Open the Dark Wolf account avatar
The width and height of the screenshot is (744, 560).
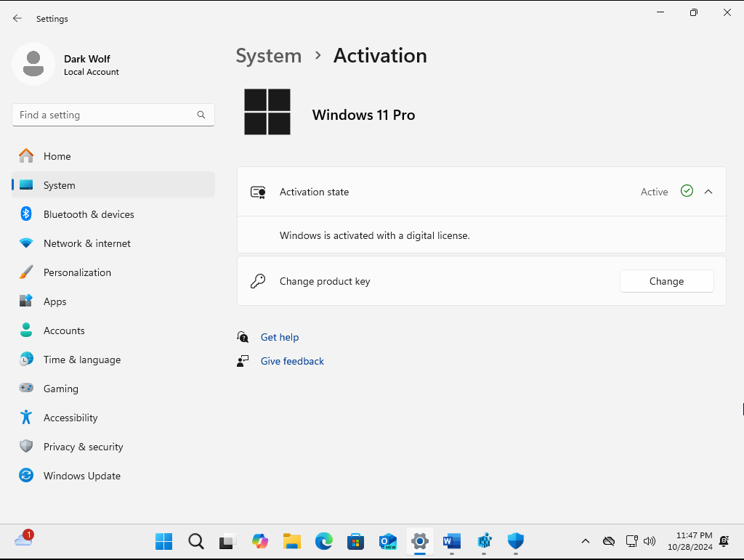(x=33, y=64)
